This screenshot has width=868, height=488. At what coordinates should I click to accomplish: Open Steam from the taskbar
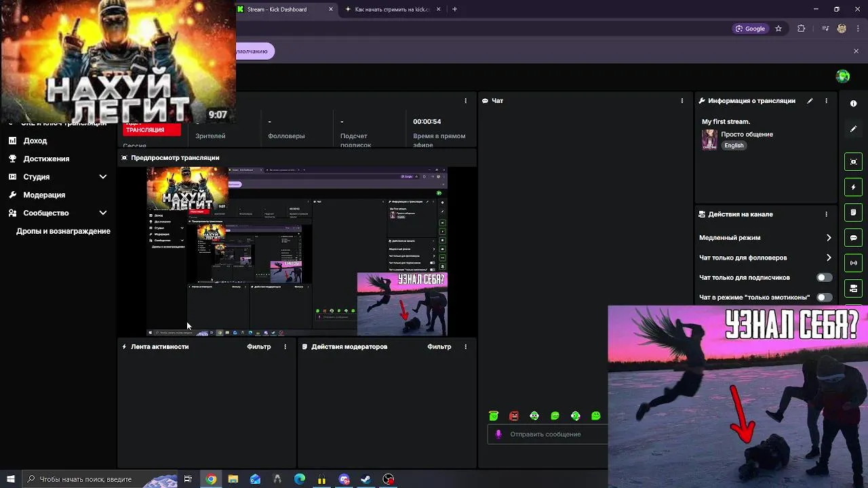click(x=366, y=479)
